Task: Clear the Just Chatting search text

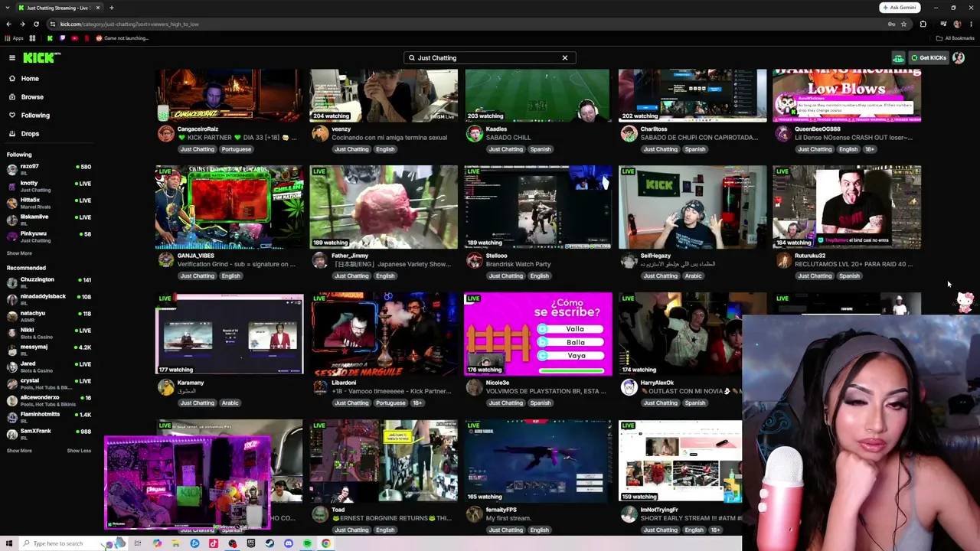Action: (565, 58)
